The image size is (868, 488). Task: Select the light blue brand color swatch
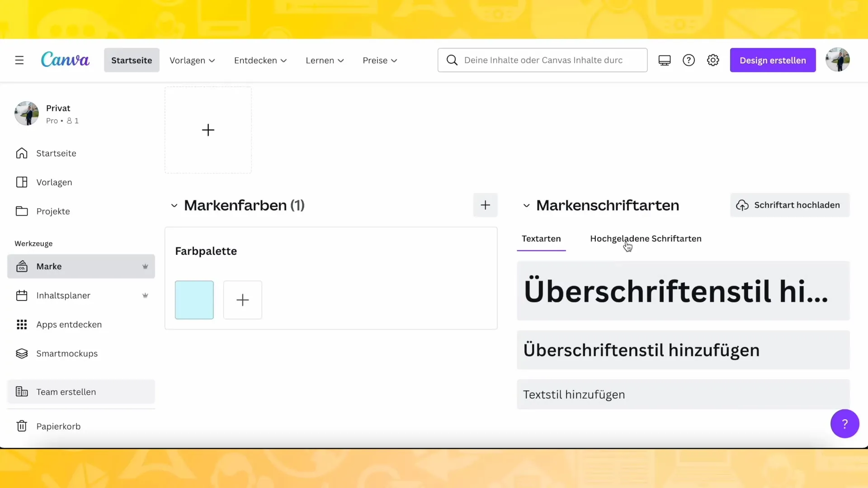tap(194, 300)
